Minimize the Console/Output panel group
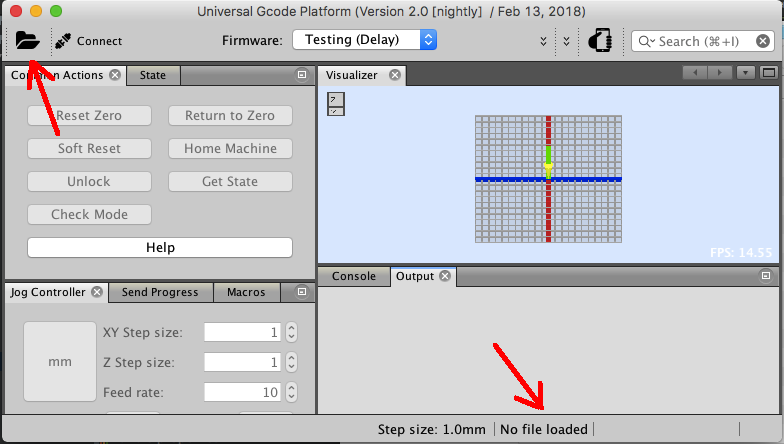 [766, 276]
